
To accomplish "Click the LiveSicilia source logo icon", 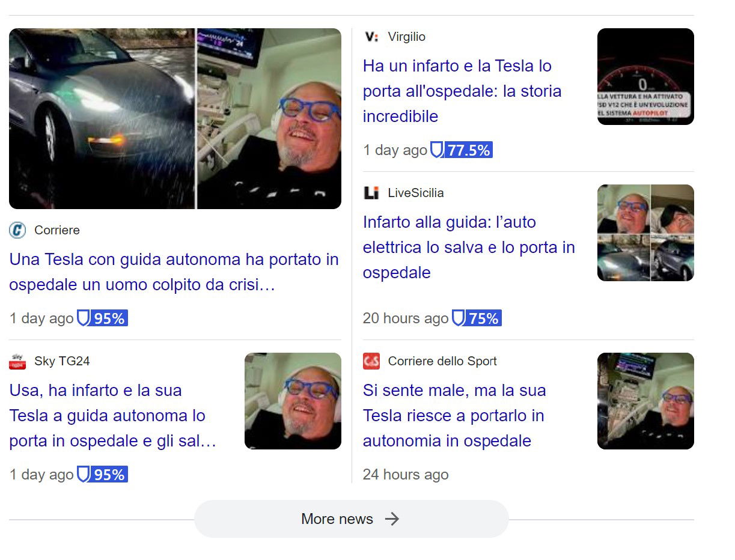I will (x=371, y=193).
